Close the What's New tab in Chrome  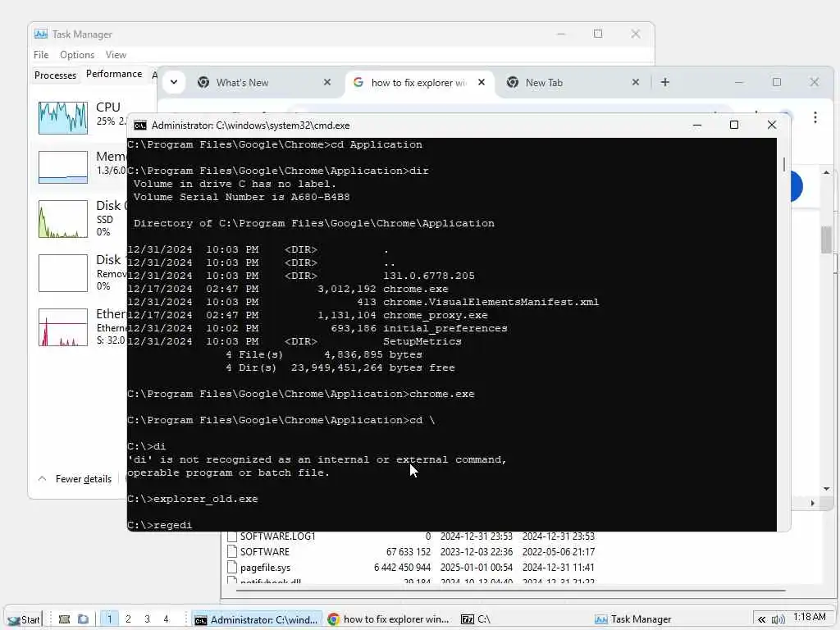pos(327,83)
